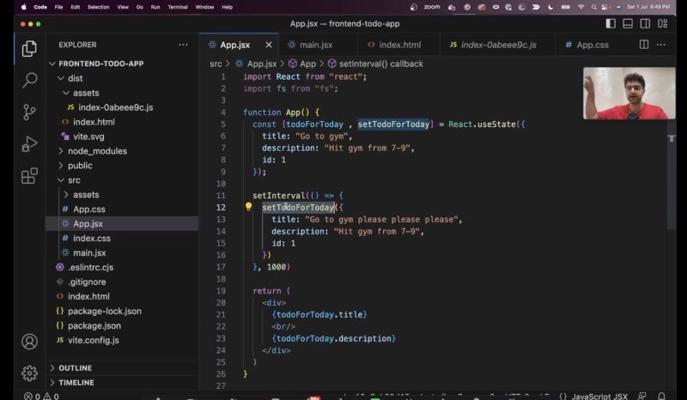Open the Explorer view in activity bar
This screenshot has width=687, height=400.
click(x=29, y=48)
